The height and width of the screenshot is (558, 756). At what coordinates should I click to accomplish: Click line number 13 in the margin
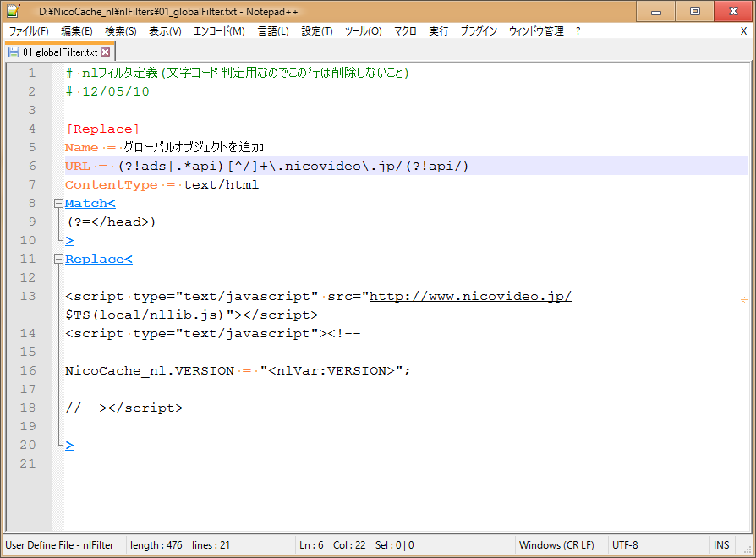pyautogui.click(x=27, y=297)
